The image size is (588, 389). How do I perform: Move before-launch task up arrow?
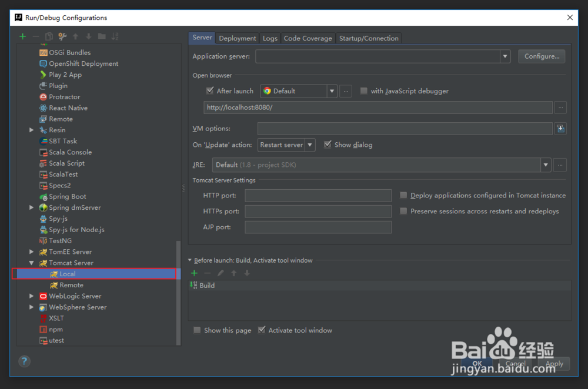pos(233,273)
